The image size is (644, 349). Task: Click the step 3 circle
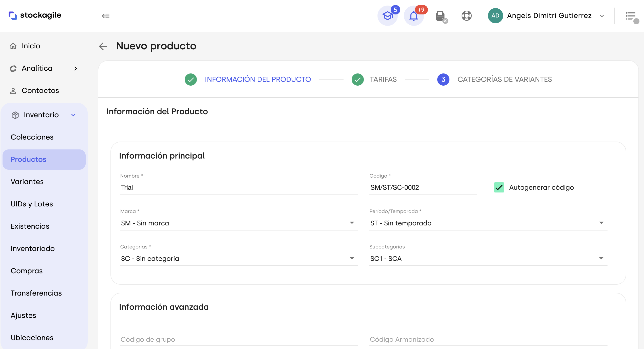click(x=443, y=80)
